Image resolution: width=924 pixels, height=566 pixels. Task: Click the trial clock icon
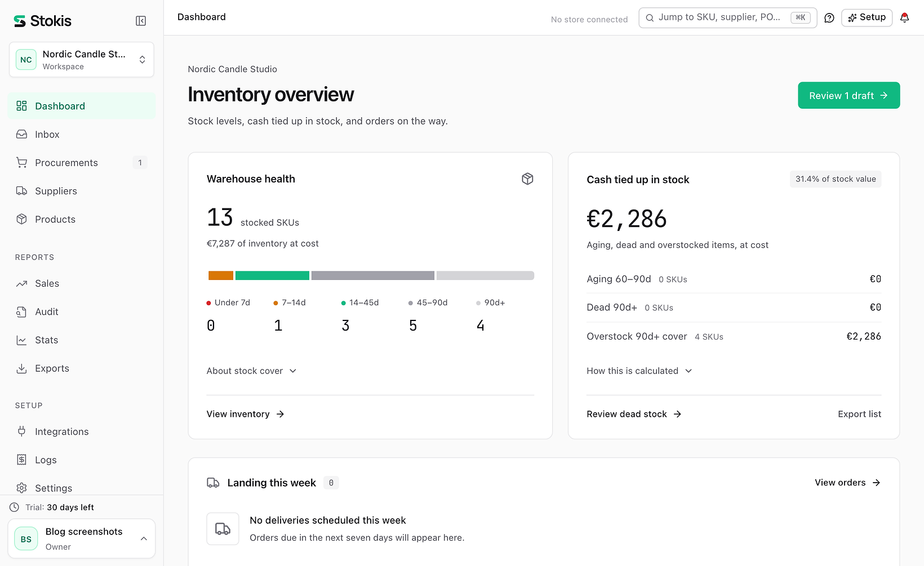15,507
